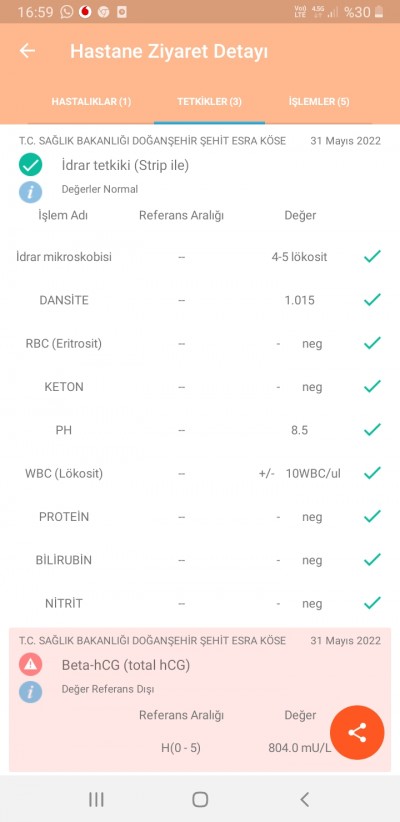The width and height of the screenshot is (400, 822).
Task: Tap the green check circle beside İdrar tetkiki
Action: pyautogui.click(x=30, y=165)
